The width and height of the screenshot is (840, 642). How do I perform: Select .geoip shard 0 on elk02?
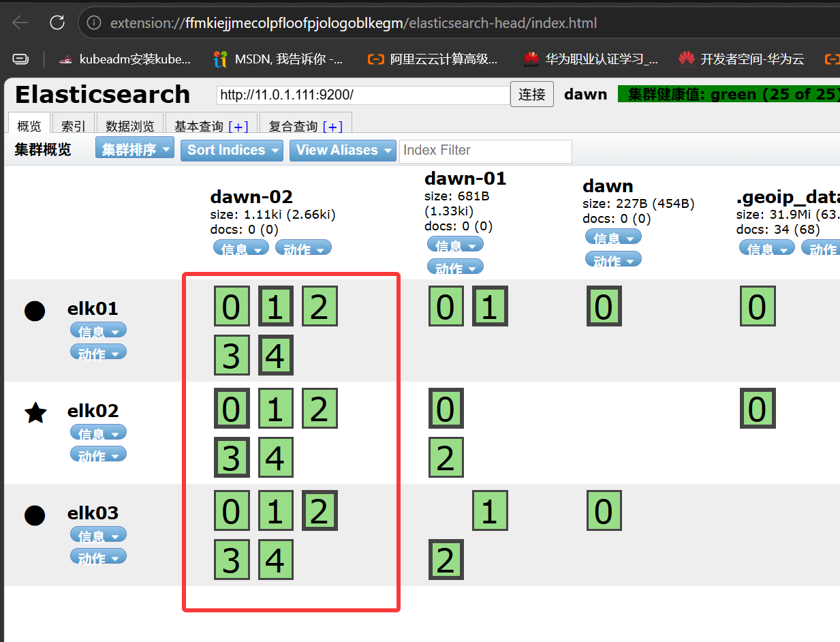click(758, 408)
